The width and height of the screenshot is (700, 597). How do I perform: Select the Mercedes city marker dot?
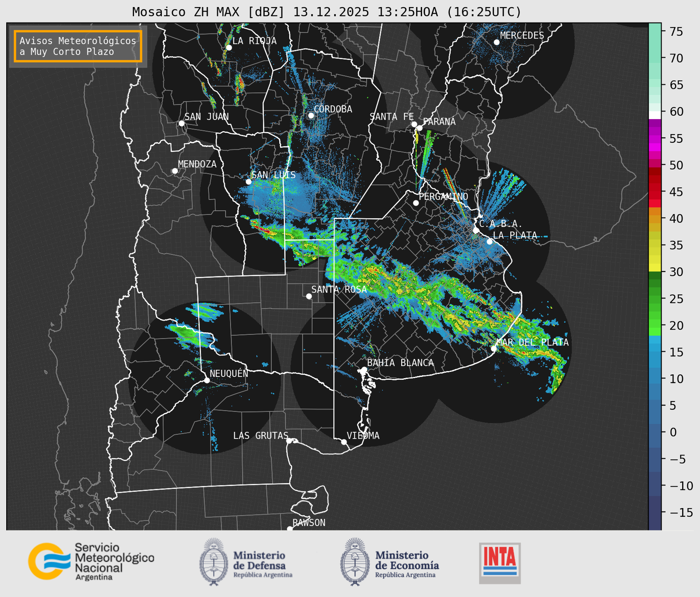tap(496, 42)
